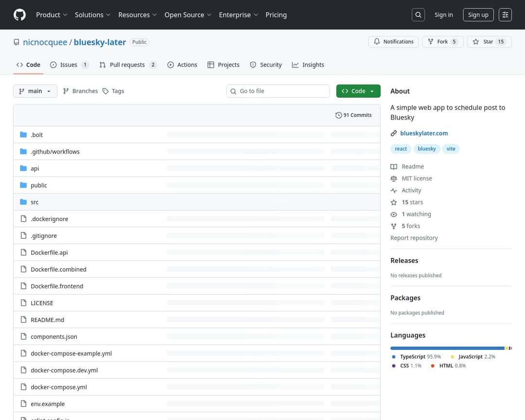Open the src folder
The width and height of the screenshot is (525, 420).
pos(35,202)
